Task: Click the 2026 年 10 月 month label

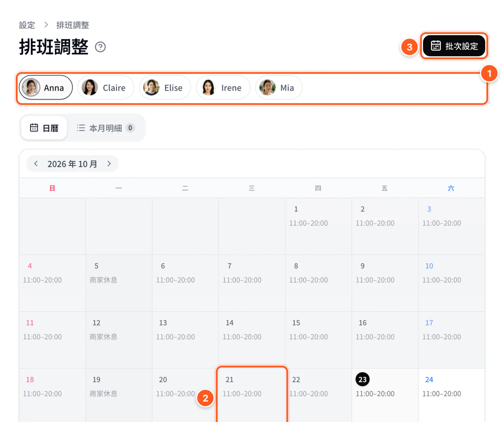Action: (x=72, y=164)
